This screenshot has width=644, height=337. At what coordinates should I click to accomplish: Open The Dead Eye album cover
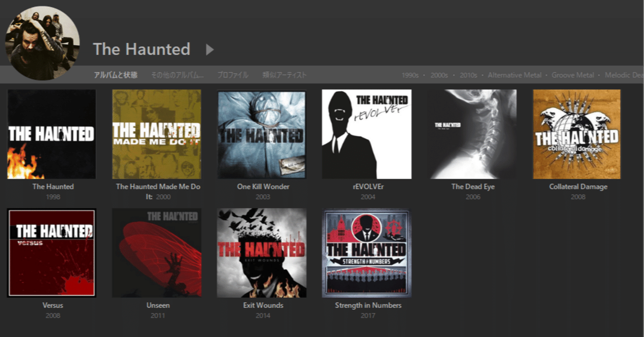[472, 134]
